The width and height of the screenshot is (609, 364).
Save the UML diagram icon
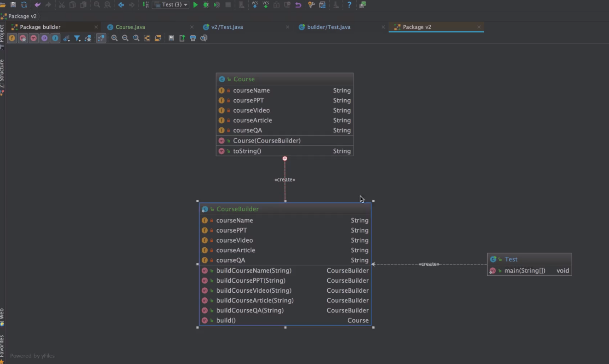tap(171, 38)
